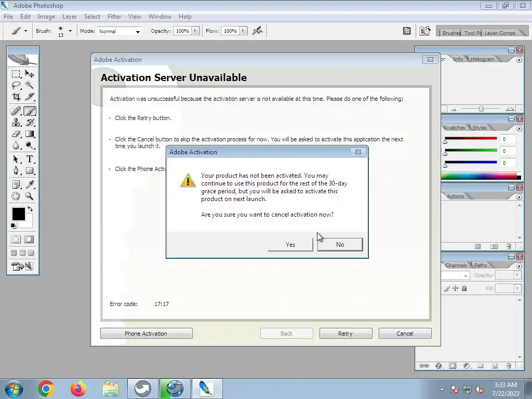Open the Image menu

click(x=46, y=17)
